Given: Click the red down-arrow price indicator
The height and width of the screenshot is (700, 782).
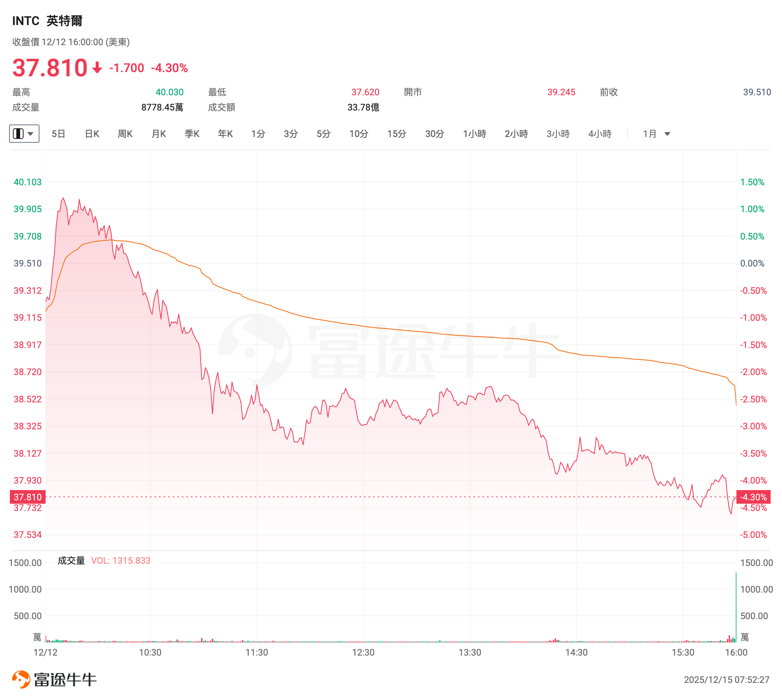Looking at the screenshot, I should point(97,68).
